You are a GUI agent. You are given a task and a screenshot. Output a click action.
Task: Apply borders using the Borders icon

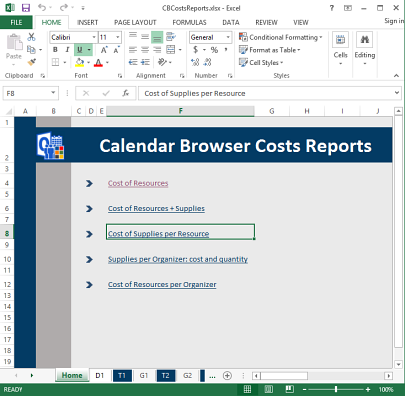(56, 62)
